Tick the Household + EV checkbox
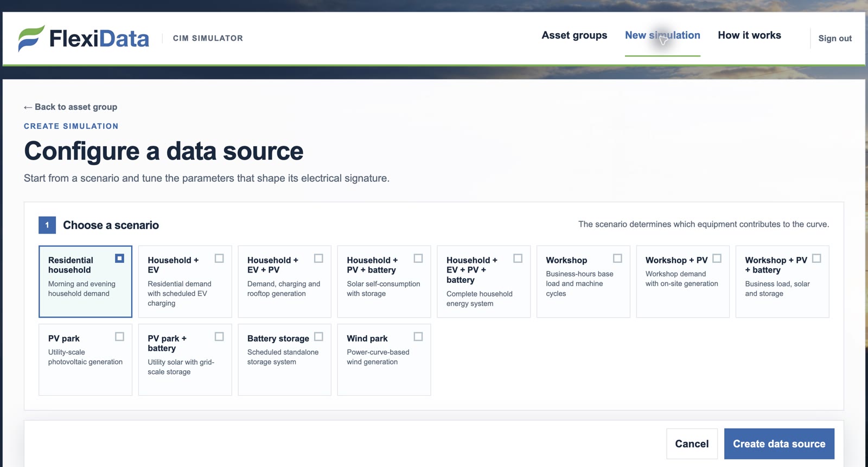 point(219,258)
